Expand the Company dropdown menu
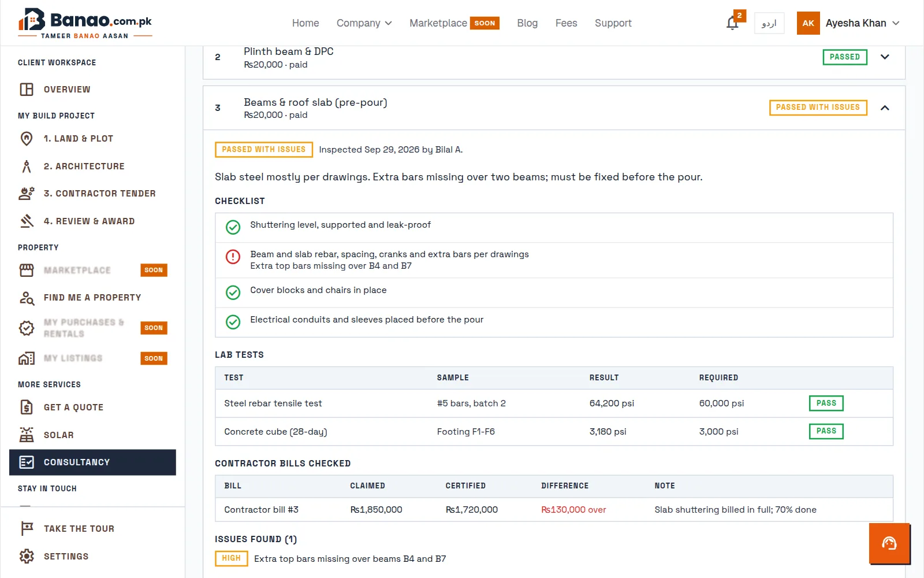Viewport: 924px width, 578px height. coord(364,23)
